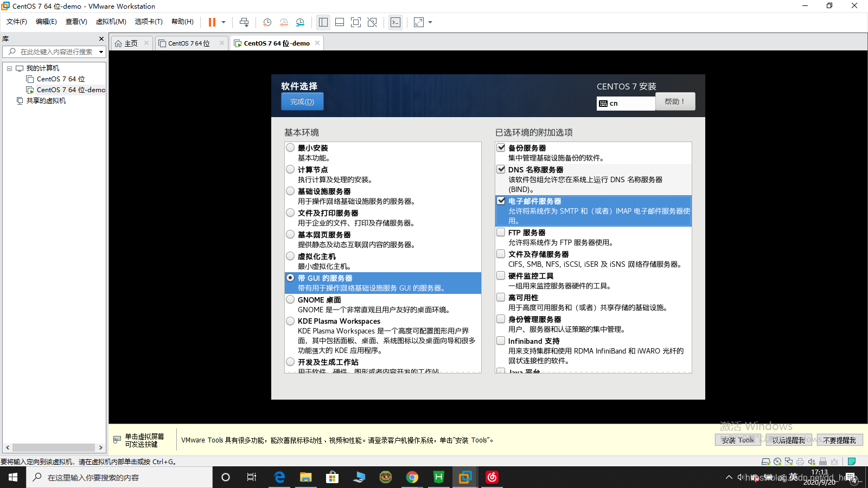The image size is (868, 488).
Task: Check the 硬件监控工具 checkbox
Action: click(501, 275)
